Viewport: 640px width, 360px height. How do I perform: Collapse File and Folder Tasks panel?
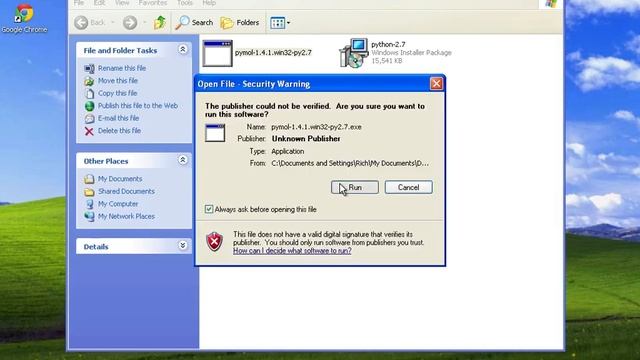pyautogui.click(x=182, y=50)
